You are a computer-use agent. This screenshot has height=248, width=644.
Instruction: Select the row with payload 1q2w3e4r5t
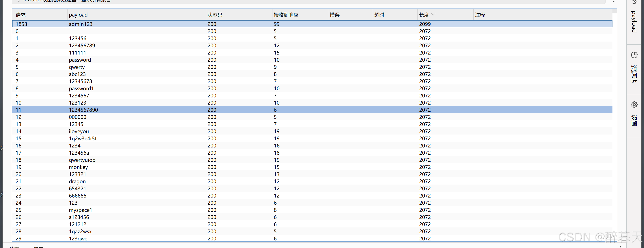point(83,138)
